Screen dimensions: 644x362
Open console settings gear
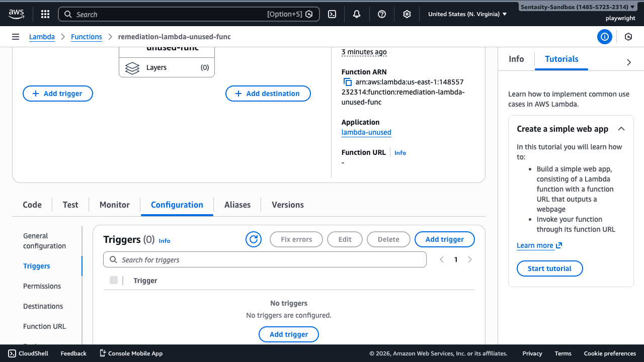pyautogui.click(x=407, y=14)
